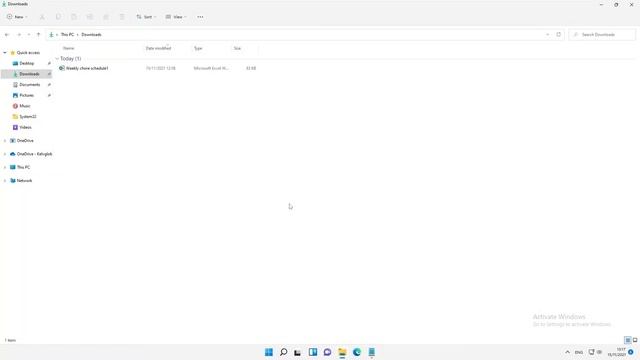Click the Cut scissors icon
Screen dimensions: 640x360
tap(42, 17)
